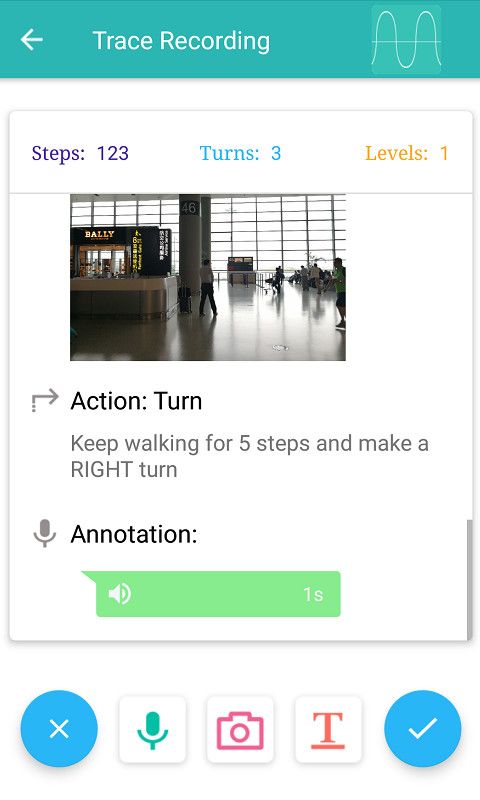This screenshot has height=800, width=480.
Task: Open the airport terminal photo
Action: coord(208,277)
